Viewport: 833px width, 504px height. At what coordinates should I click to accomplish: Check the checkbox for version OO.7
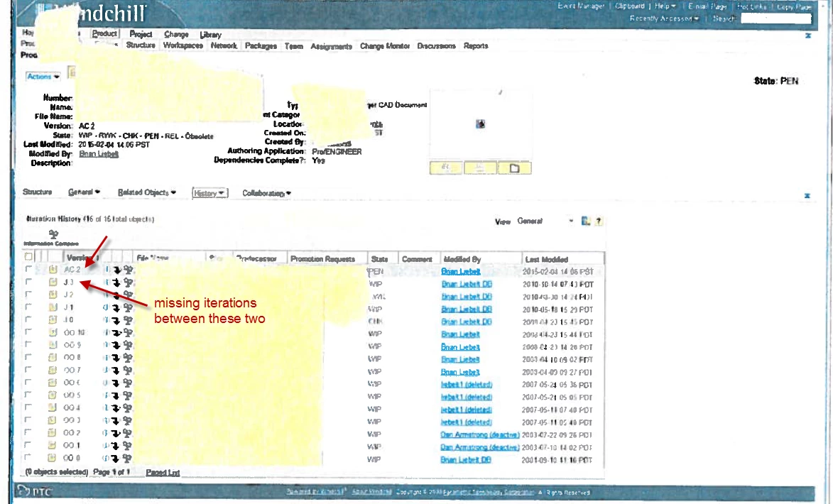[x=28, y=370]
